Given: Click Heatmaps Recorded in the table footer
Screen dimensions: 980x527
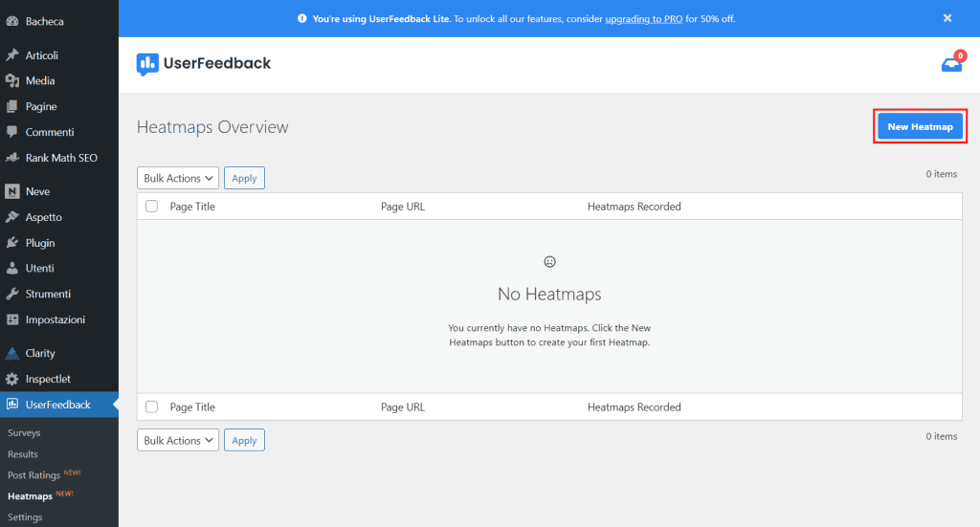Looking at the screenshot, I should pos(634,406).
